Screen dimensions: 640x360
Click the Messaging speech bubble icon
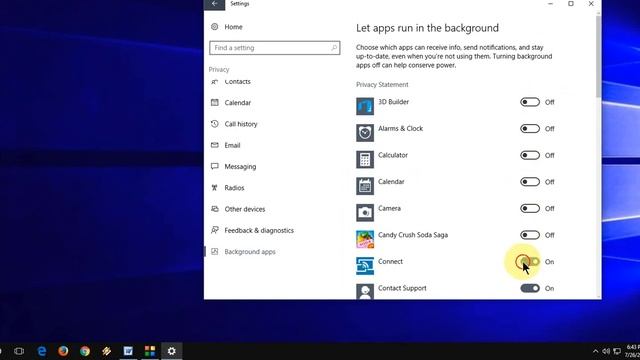(214, 166)
